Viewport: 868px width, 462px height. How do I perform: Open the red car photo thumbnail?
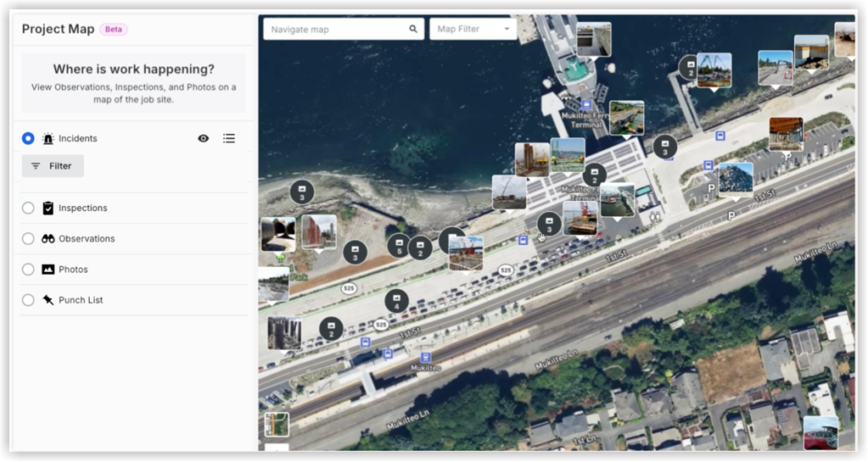tap(820, 432)
